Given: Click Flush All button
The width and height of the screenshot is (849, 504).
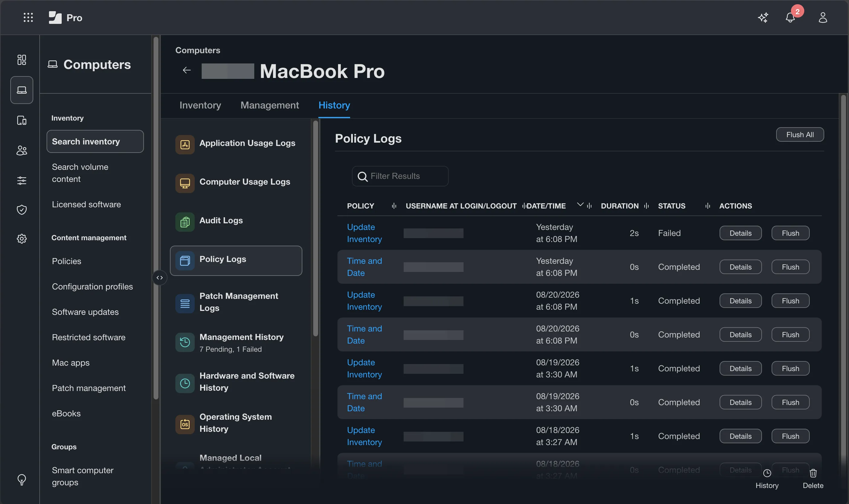Looking at the screenshot, I should 800,135.
